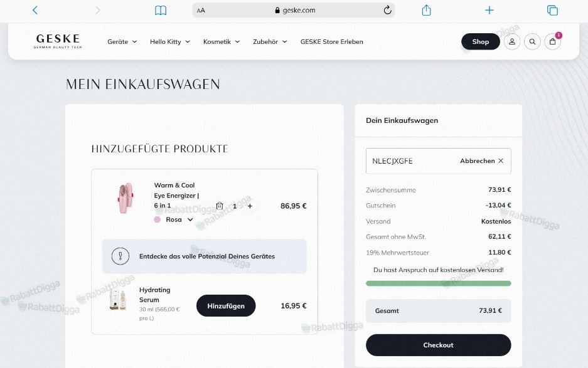The image size is (588, 368).
Task: Open the Kosmetik menu
Action: coord(222,42)
